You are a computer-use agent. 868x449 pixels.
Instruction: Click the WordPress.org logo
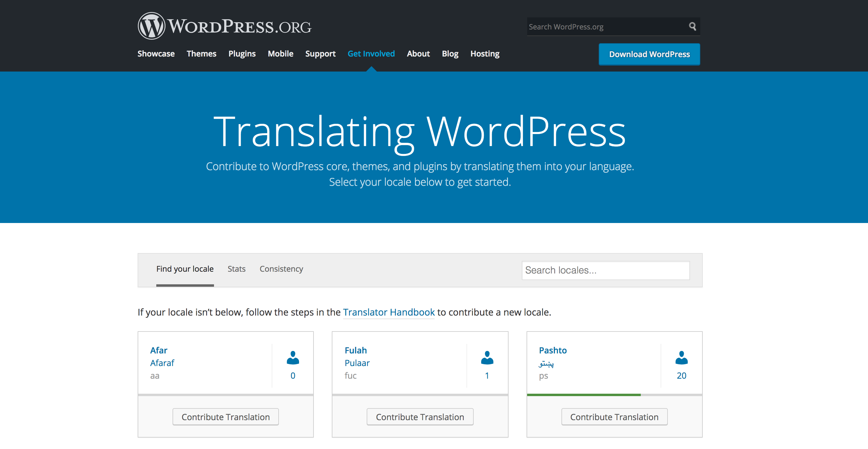tap(225, 26)
